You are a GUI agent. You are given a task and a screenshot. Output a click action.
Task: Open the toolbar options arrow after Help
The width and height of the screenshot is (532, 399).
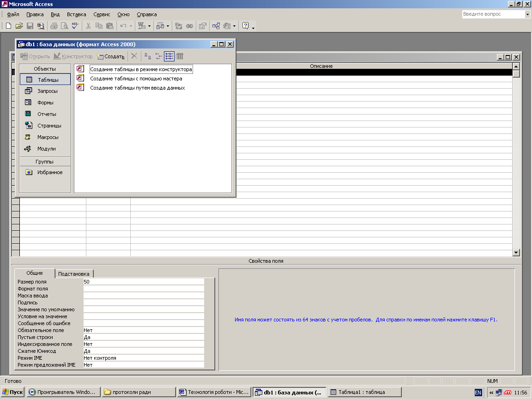(253, 28)
